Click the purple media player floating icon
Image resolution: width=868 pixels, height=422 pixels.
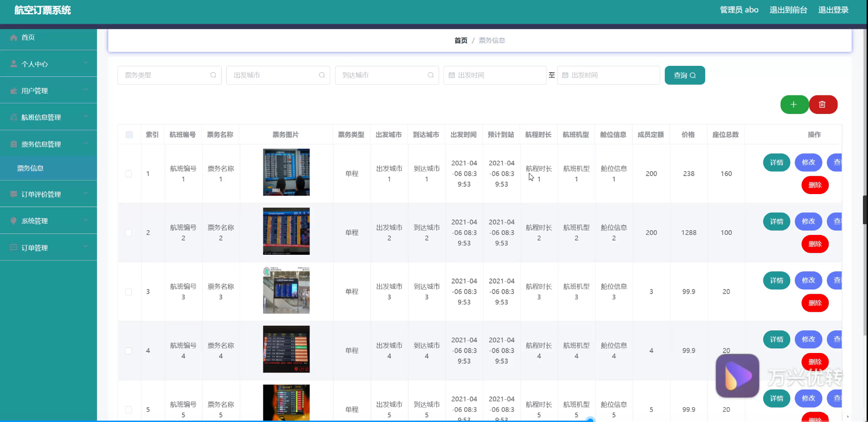tap(737, 376)
